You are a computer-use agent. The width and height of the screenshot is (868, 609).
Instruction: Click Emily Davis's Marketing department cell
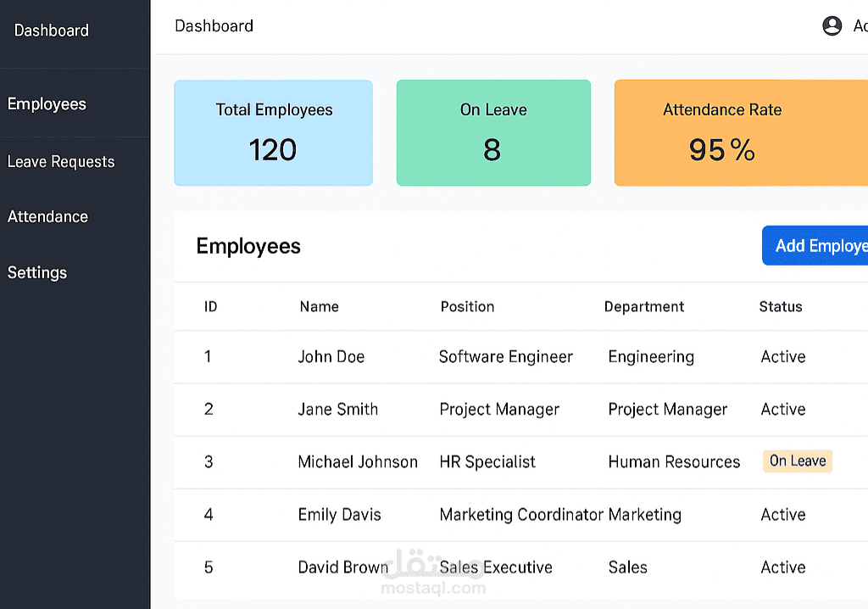tap(645, 515)
